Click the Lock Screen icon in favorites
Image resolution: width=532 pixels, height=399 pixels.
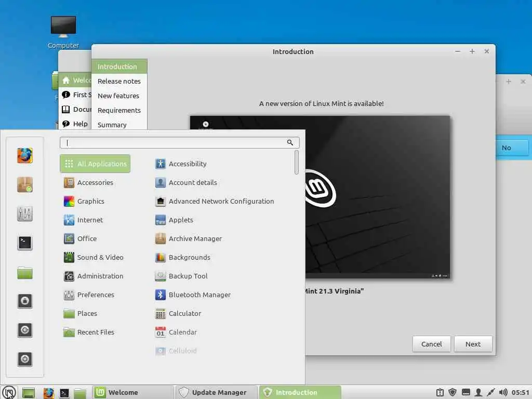(25, 301)
